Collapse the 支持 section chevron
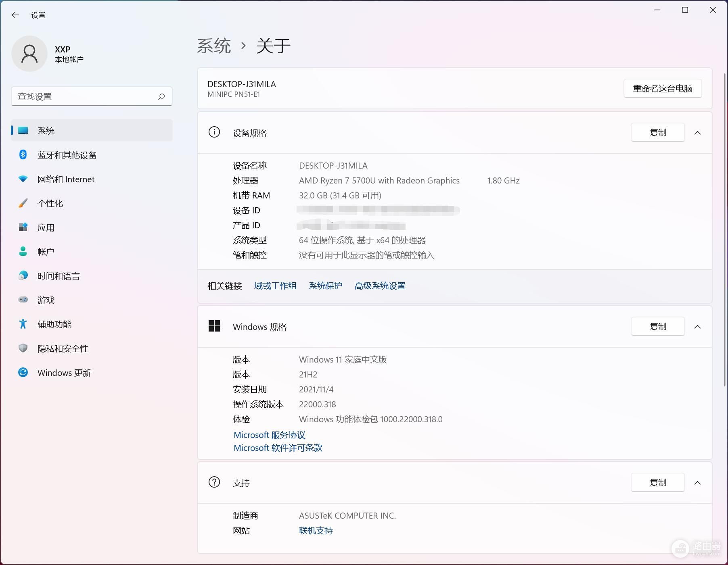This screenshot has height=565, width=728. click(697, 483)
